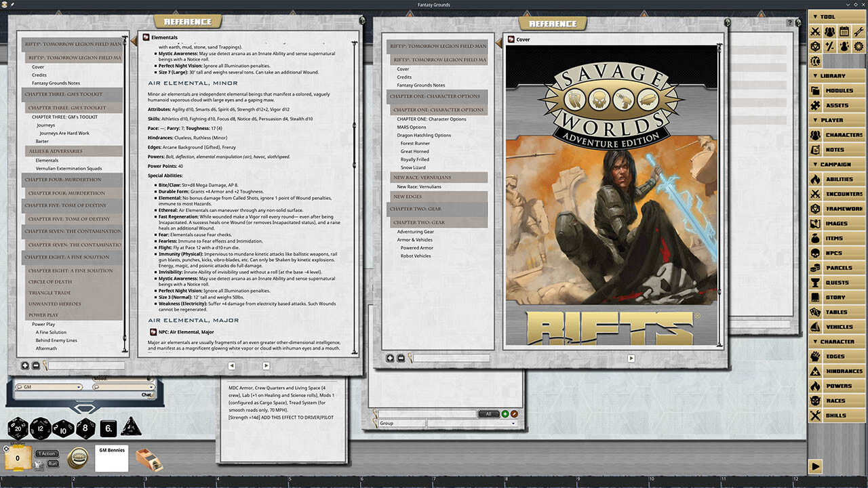
Task: Open the Combat Tracker crossed-swords icon
Action: pos(815,32)
